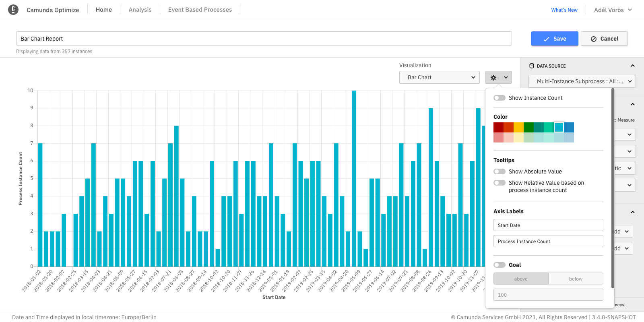Go to the Analysis tab
This screenshot has width=644, height=322.
tap(140, 10)
